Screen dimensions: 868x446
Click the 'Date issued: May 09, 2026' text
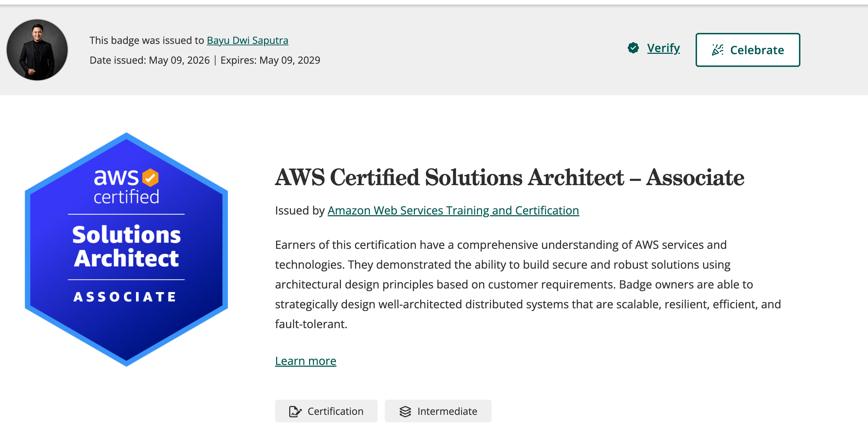[150, 60]
